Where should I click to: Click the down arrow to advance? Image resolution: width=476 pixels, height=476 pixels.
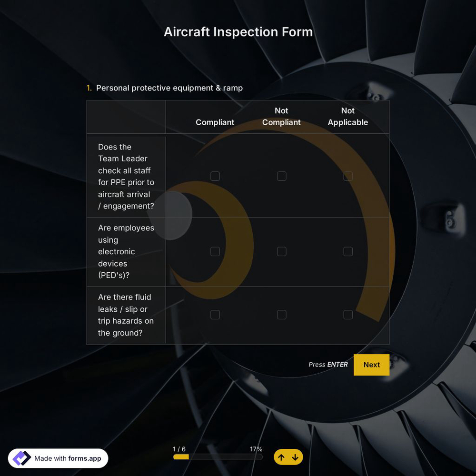295,457
